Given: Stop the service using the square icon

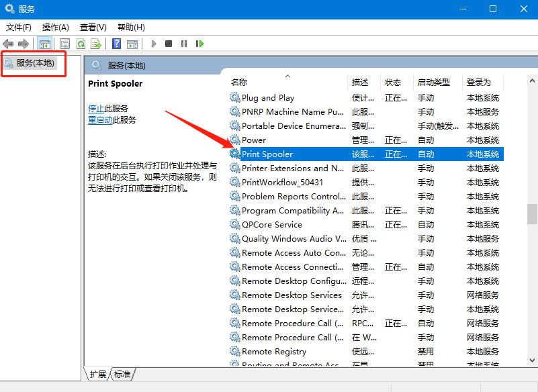Looking at the screenshot, I should (169, 43).
